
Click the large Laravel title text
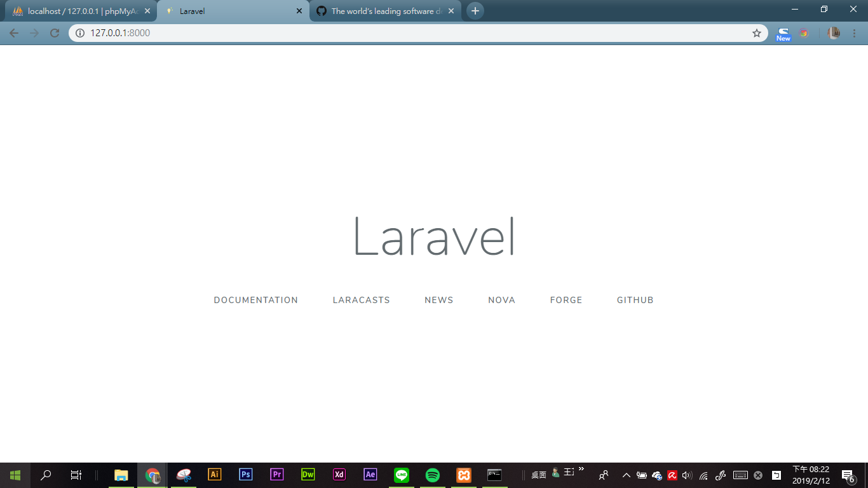(x=434, y=236)
